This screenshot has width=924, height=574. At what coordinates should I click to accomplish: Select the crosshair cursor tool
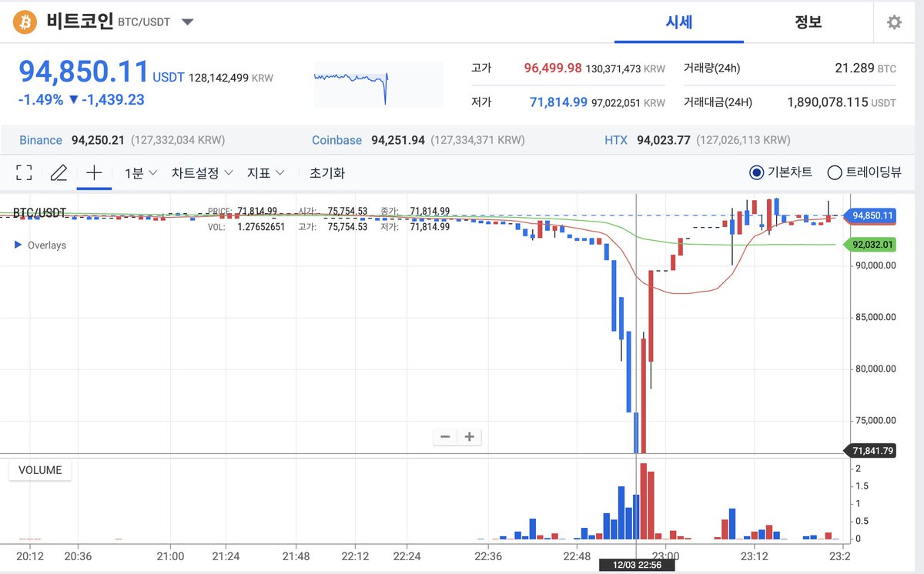coord(94,172)
